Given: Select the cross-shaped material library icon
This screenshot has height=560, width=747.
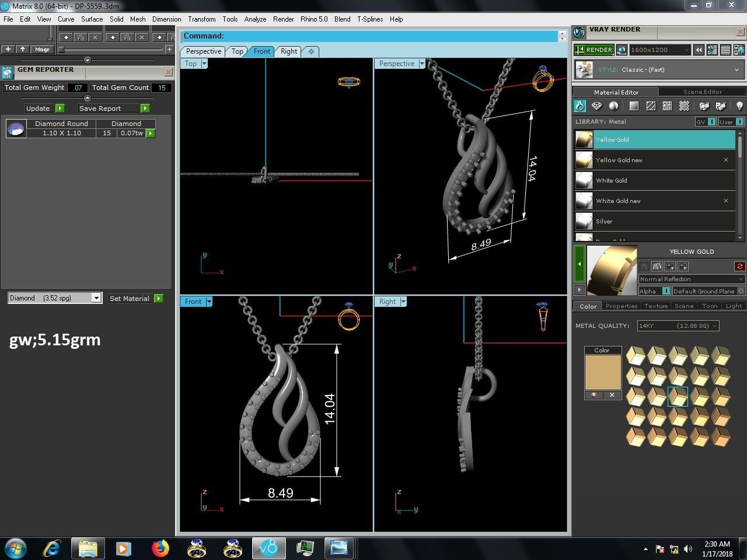Looking at the screenshot, I should (684, 106).
